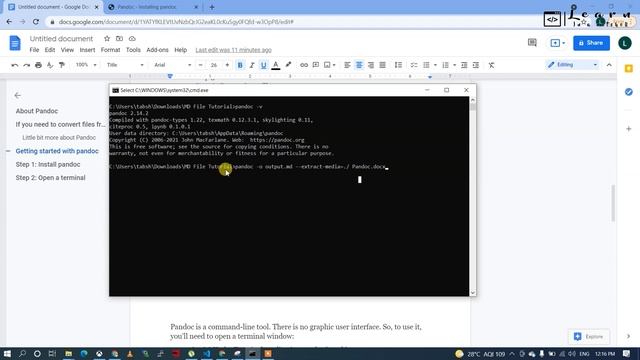Open the Help menu
640x360 pixels.
(180, 50)
